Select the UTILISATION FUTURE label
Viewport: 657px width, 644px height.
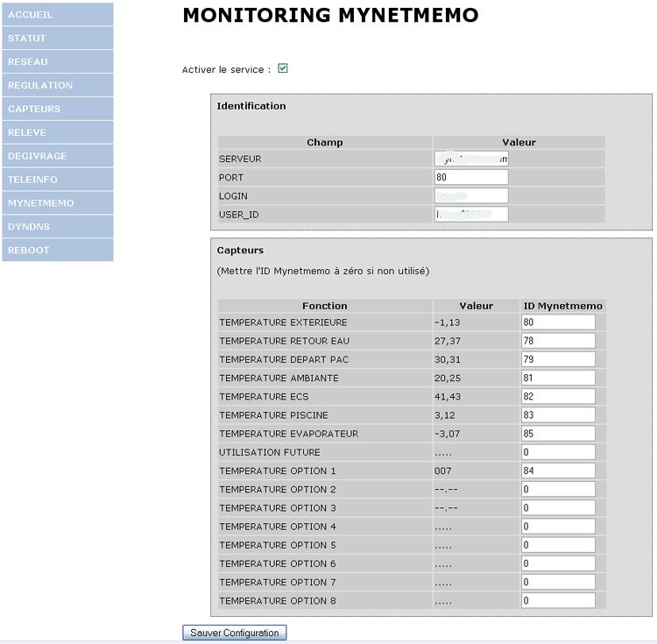270,452
